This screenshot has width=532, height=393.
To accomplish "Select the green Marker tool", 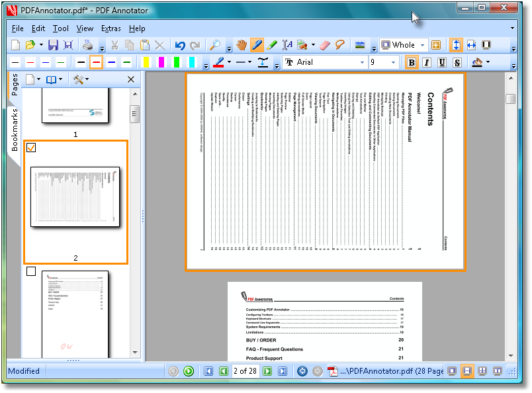I will [272, 45].
